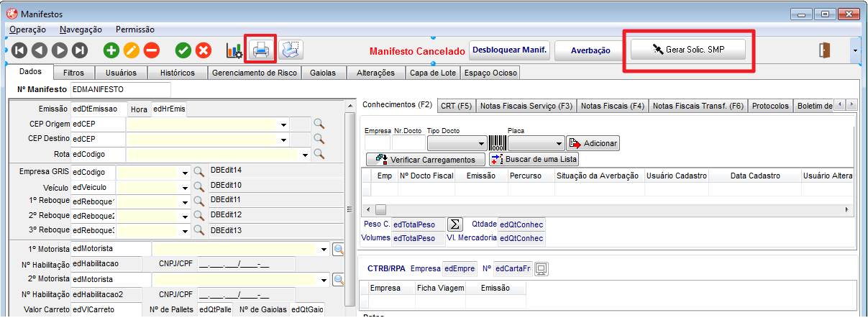Delete record with red minus icon

151,50
